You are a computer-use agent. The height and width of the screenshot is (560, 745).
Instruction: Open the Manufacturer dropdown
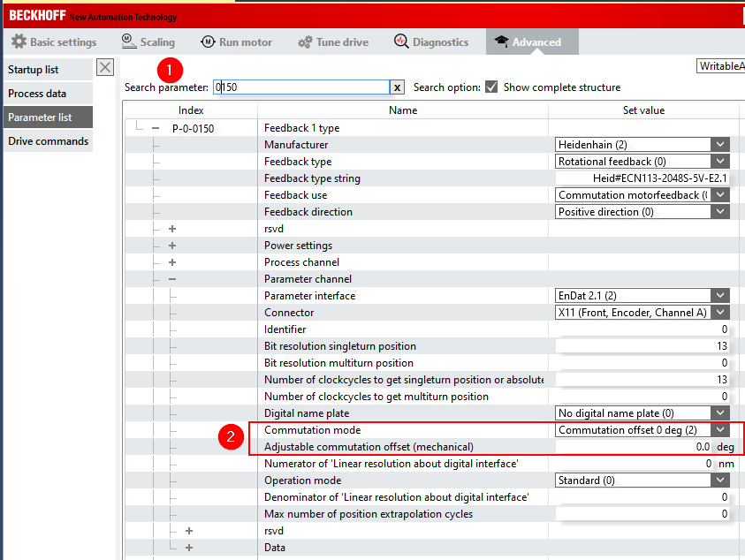click(x=721, y=145)
